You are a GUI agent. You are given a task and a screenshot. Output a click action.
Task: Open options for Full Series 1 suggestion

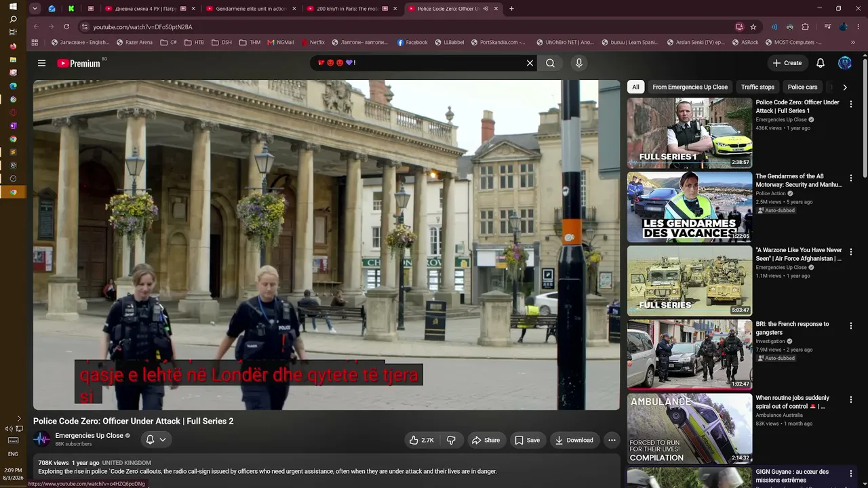click(851, 104)
